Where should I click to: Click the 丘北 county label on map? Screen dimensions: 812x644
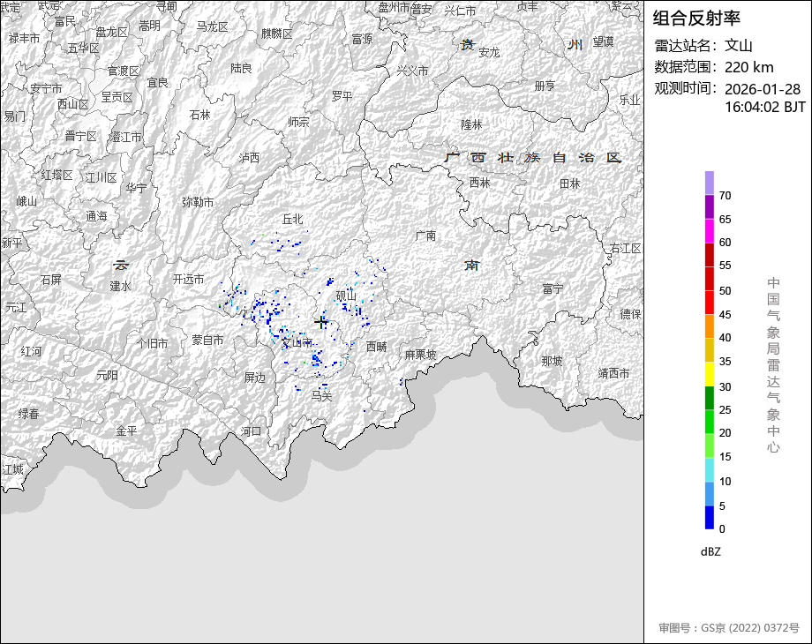point(292,219)
